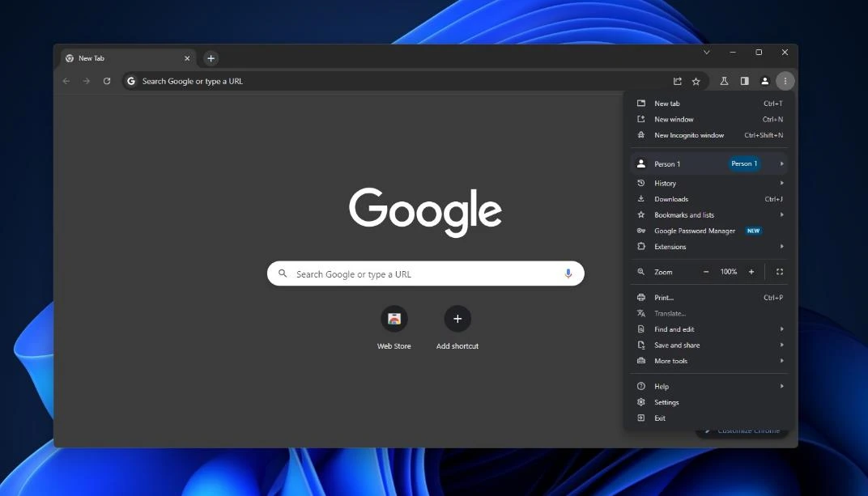Click the back navigation arrow
The image size is (868, 496).
click(66, 81)
